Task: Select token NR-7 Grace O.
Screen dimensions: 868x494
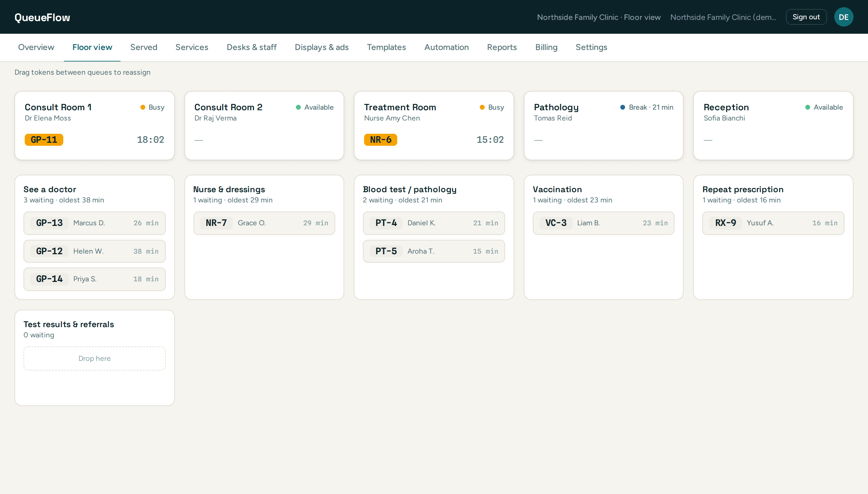Action: [264, 223]
